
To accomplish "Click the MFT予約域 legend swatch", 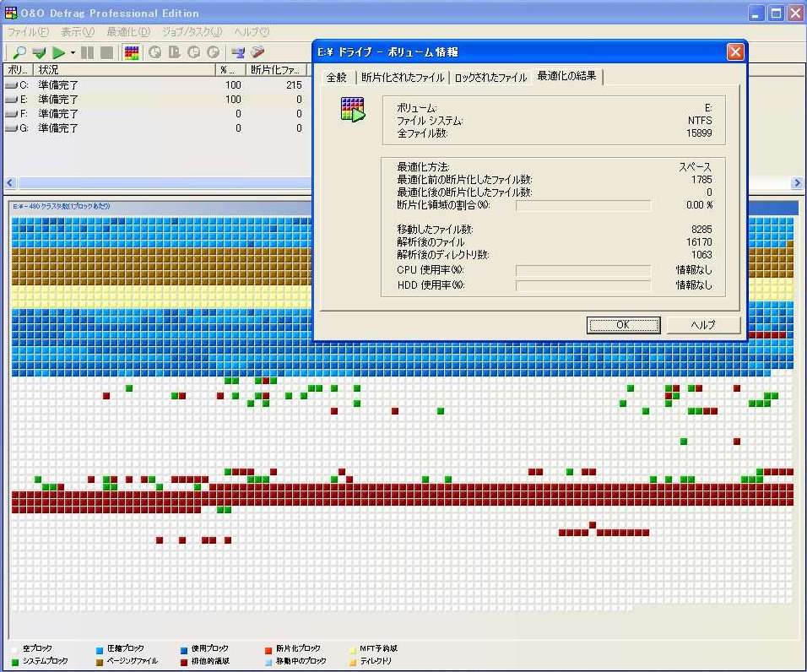I will pos(353,650).
